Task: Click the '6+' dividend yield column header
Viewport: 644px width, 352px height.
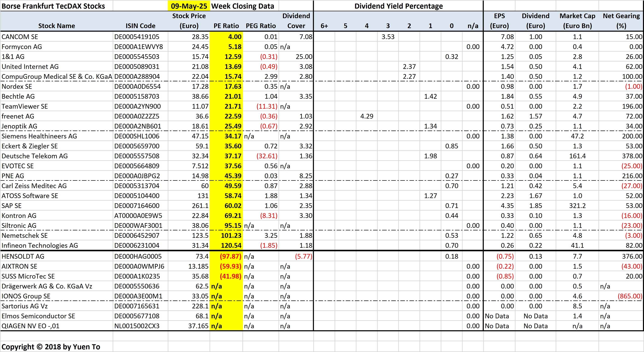Action: [x=324, y=26]
